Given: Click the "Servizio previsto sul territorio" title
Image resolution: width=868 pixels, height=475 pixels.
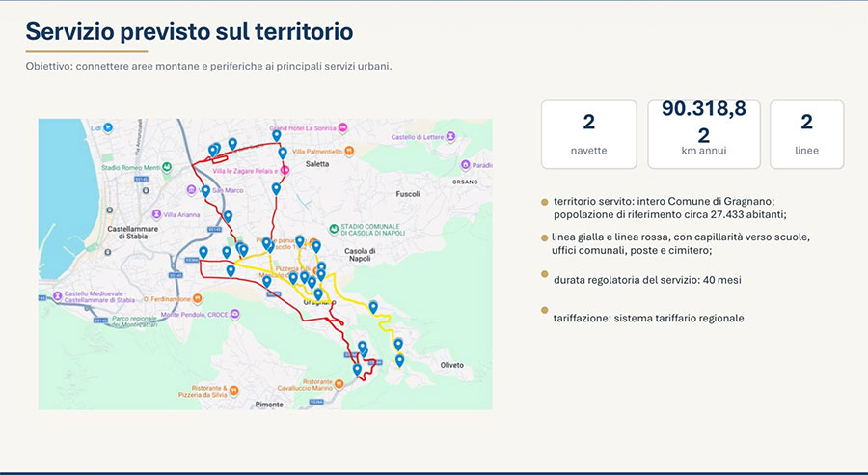Looking at the screenshot, I should [189, 32].
